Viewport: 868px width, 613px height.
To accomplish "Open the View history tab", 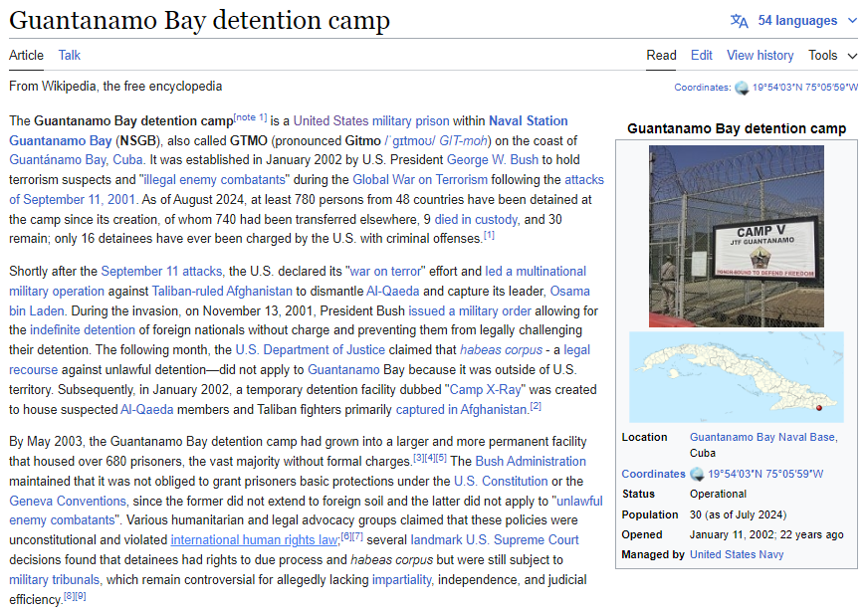I will pyautogui.click(x=760, y=56).
